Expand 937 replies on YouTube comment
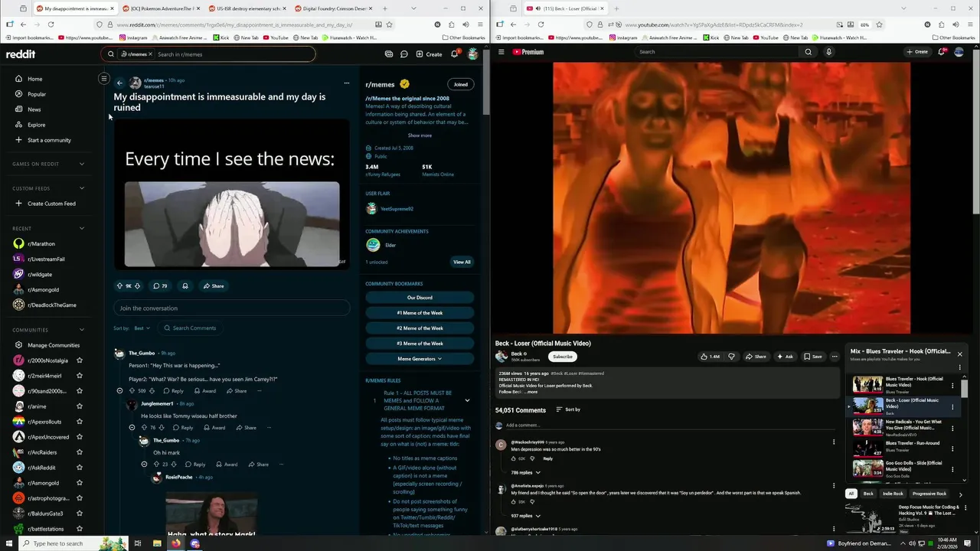This screenshot has height=551, width=980. coord(526,516)
